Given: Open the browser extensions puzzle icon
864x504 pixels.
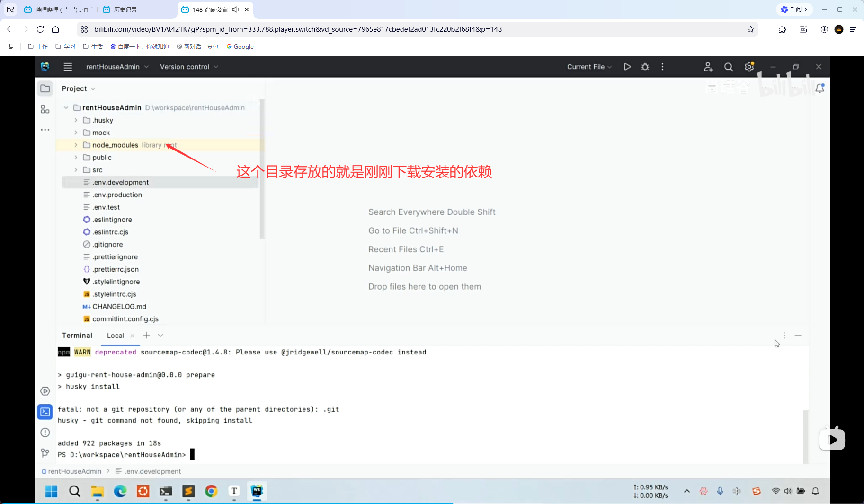Looking at the screenshot, I should (782, 29).
